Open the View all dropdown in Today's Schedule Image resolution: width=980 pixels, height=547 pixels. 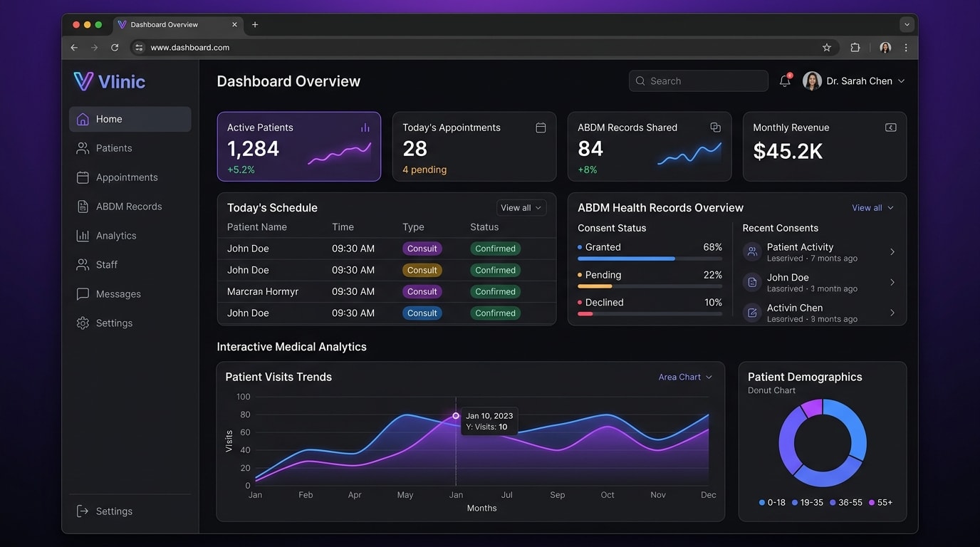521,208
